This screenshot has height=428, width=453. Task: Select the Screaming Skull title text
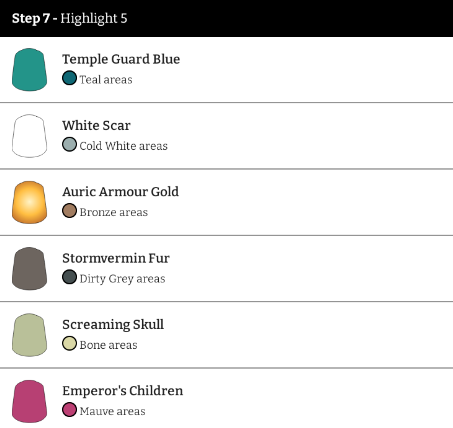[113, 325]
